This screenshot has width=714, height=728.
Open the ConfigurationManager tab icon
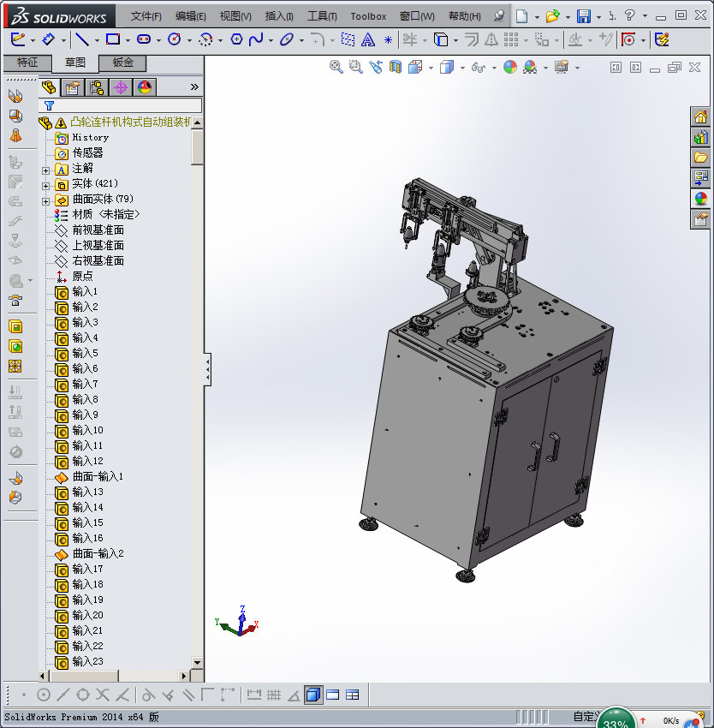[97, 87]
